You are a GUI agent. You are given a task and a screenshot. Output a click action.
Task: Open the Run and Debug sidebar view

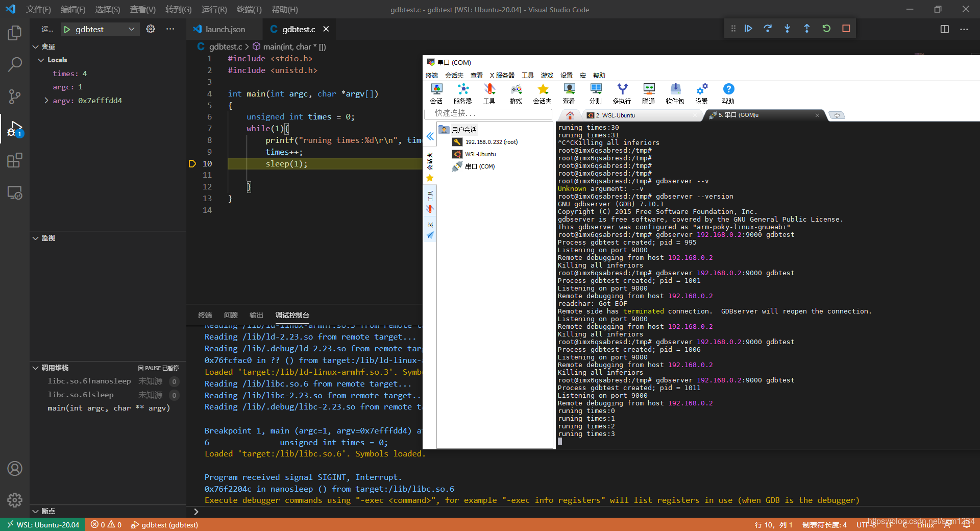15,129
